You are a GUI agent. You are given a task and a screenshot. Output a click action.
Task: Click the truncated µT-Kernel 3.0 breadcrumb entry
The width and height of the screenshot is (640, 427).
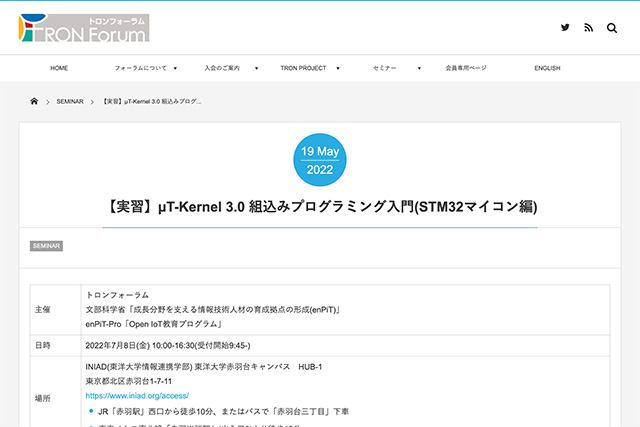[151, 101]
